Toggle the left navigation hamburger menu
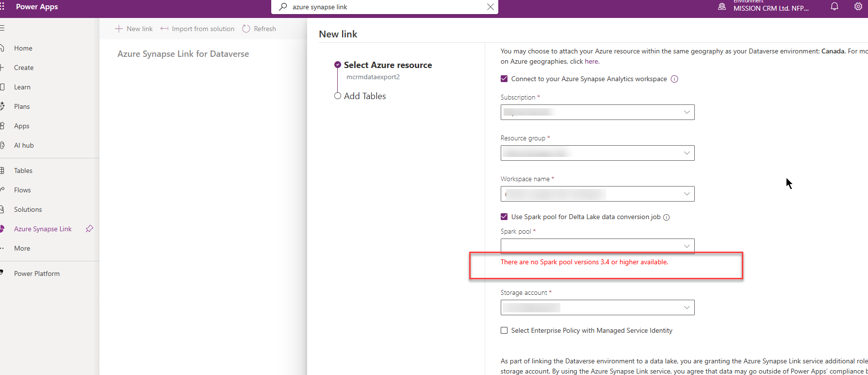Image resolution: width=868 pixels, height=375 pixels. point(2,28)
